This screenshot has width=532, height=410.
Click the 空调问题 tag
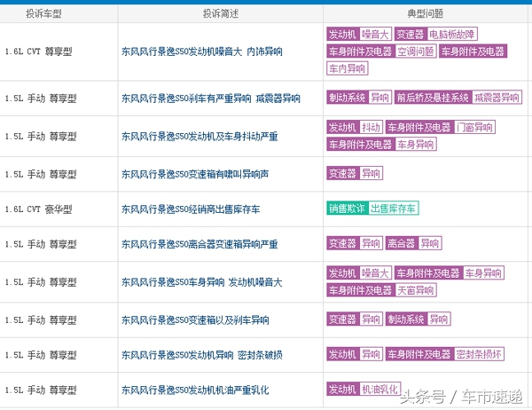click(x=416, y=51)
